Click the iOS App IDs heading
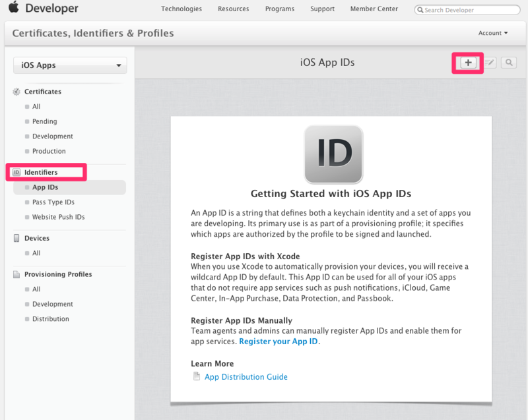 pyautogui.click(x=327, y=62)
